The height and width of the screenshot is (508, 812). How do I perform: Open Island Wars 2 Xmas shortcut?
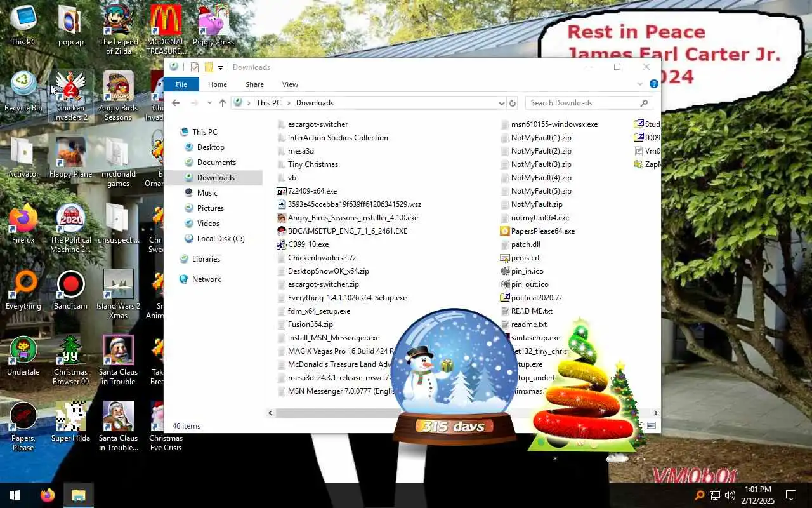118,294
